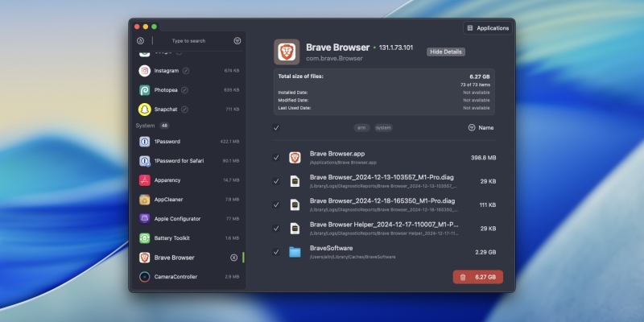Viewport: 644px width, 322px height.
Task: Click the 73 of 73 items text
Action: point(475,85)
